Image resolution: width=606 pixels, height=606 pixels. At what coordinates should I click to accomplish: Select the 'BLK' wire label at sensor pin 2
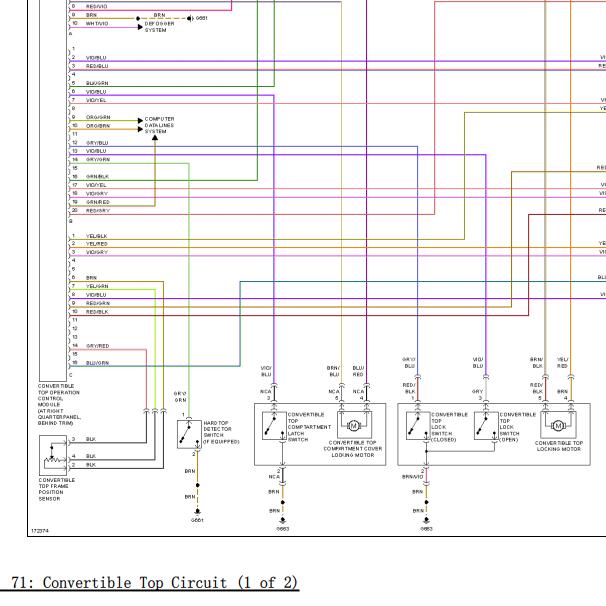91,465
